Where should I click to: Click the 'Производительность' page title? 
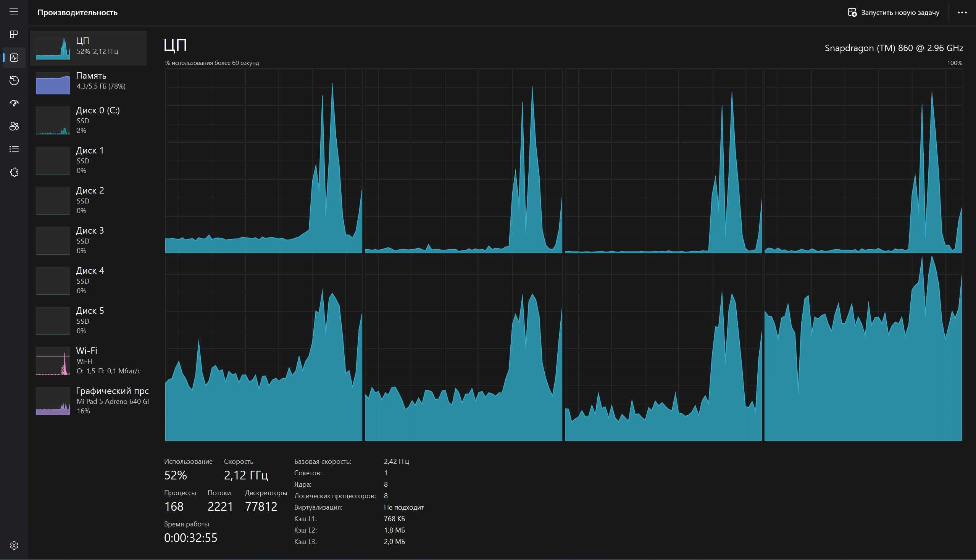(x=77, y=12)
